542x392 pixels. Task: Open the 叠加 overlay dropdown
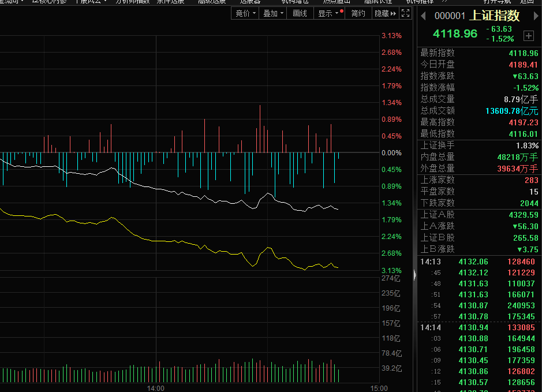[x=273, y=13]
